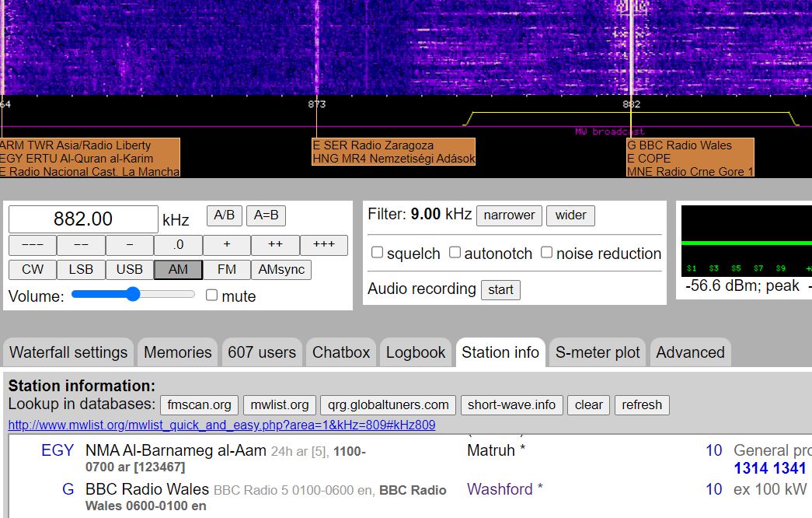Look up station in fmscan.org
This screenshot has width=812, height=518.
(200, 405)
